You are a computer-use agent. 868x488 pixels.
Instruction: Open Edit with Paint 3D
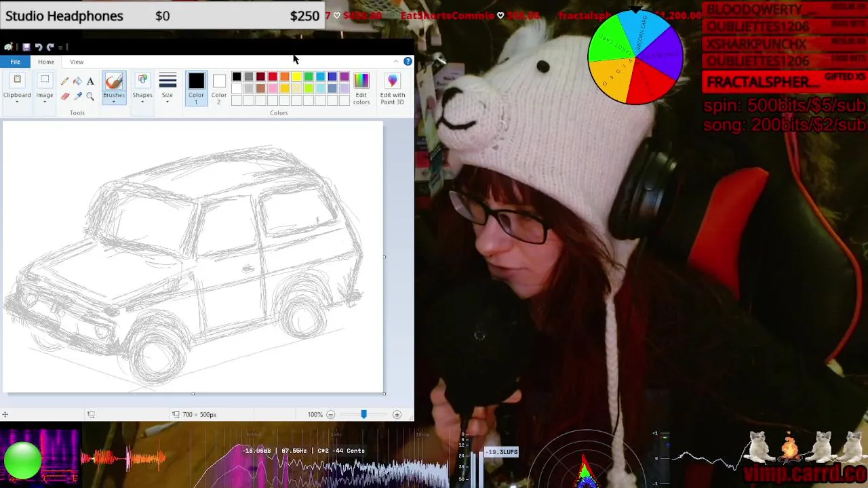tap(392, 89)
